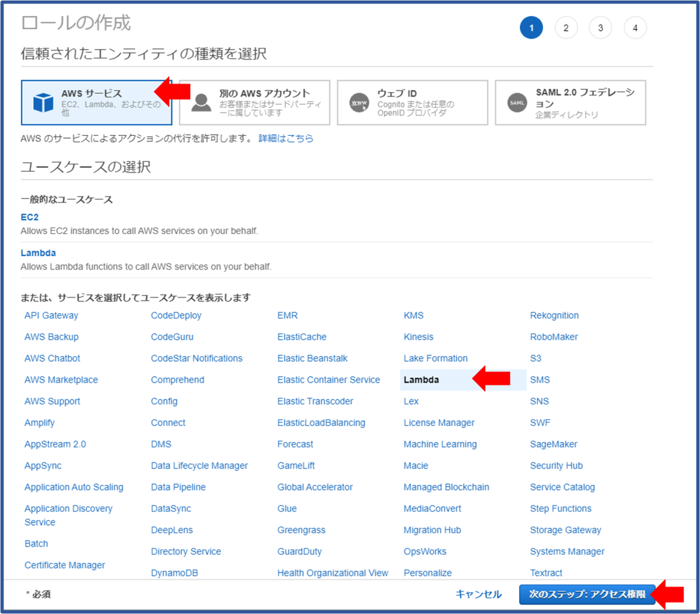
Task: Select Application Discovery Service link
Action: [68, 515]
